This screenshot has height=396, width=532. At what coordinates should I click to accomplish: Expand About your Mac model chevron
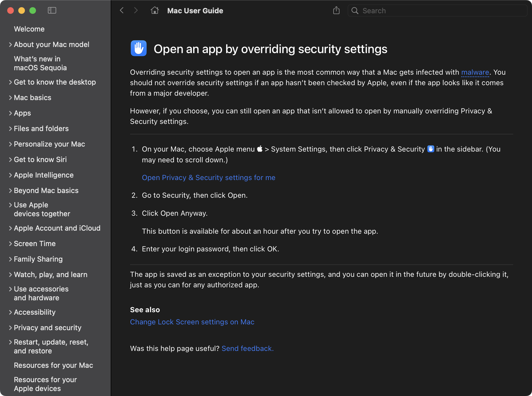pyautogui.click(x=10, y=45)
